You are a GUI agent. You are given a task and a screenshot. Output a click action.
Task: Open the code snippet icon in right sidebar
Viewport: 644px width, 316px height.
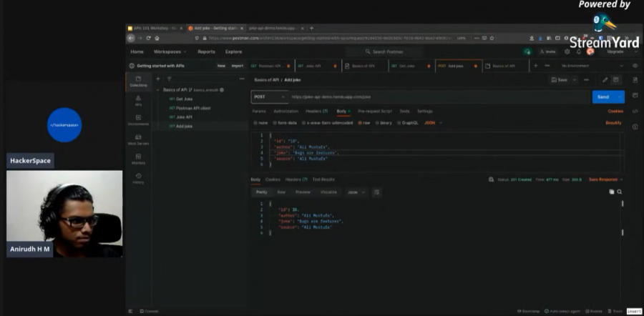click(x=635, y=111)
